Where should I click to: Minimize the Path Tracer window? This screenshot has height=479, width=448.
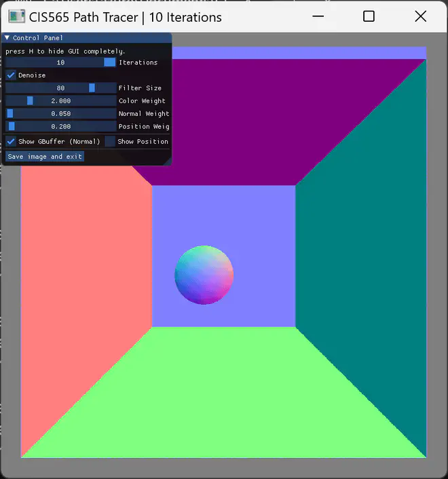click(317, 16)
